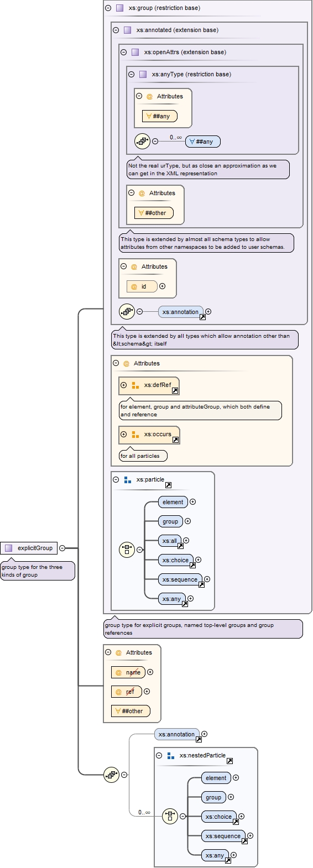Click the sequence compositor icon above xs:annotated's annotation note
Viewport: 313px width, 868px height.
127,311
